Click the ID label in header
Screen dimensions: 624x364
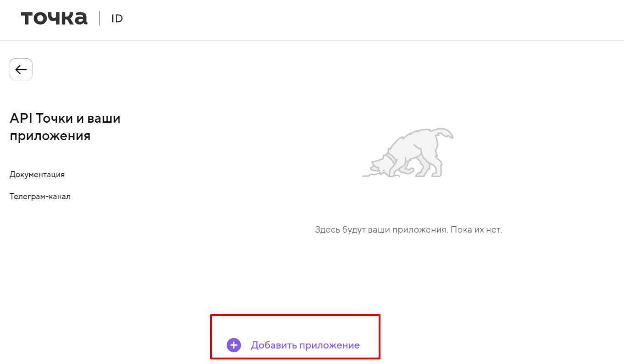[x=117, y=19]
